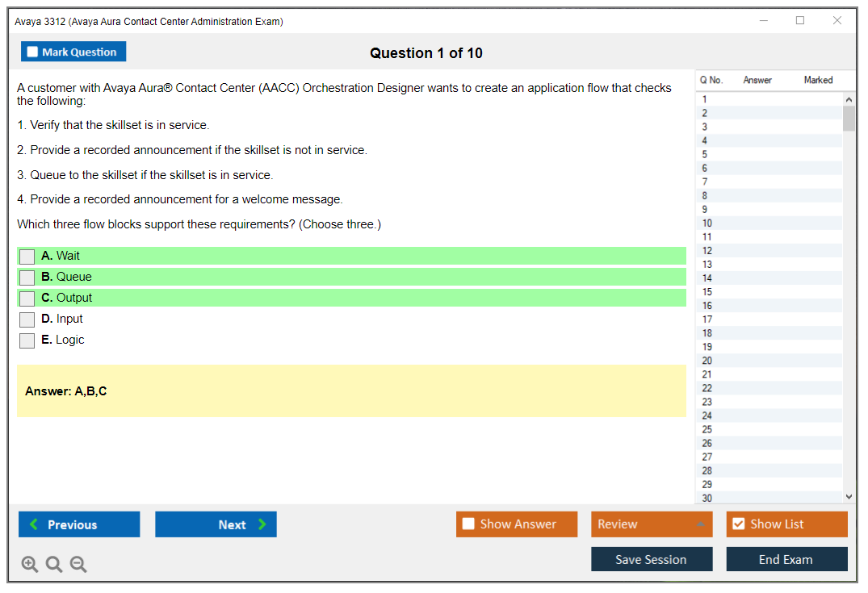Check answer option B. Queue

[27, 278]
